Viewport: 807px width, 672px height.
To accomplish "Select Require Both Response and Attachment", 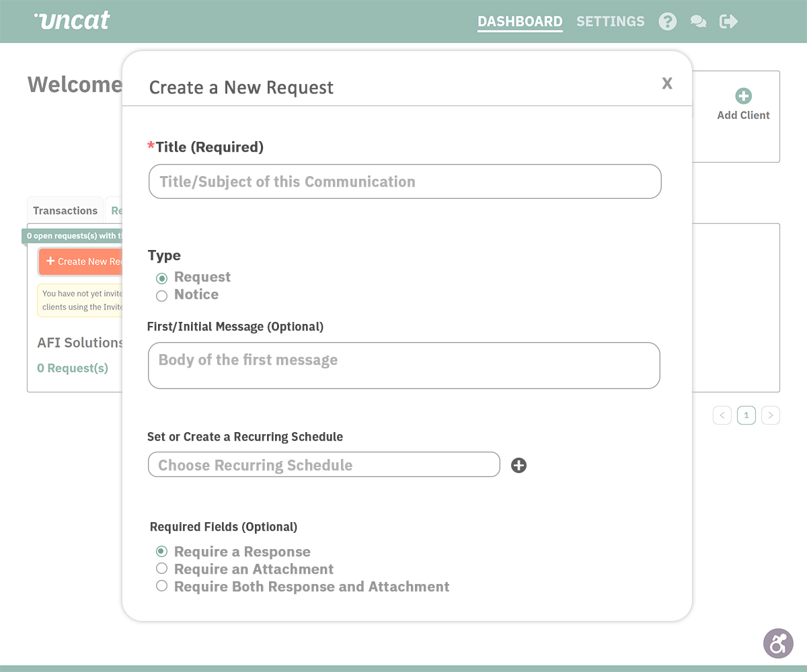I will click(x=161, y=586).
